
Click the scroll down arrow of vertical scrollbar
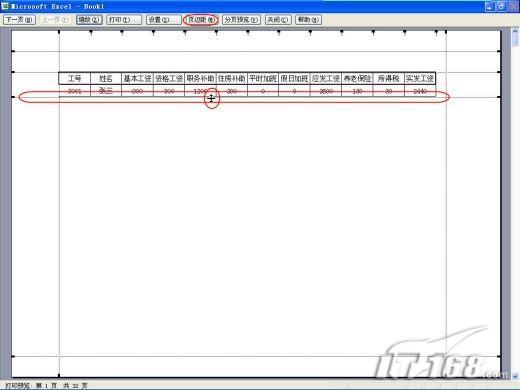tap(515, 376)
